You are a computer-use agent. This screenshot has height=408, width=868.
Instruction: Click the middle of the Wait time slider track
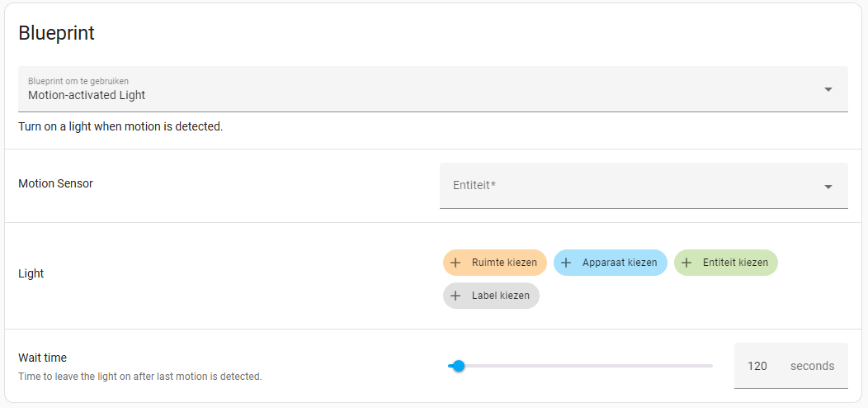point(580,366)
